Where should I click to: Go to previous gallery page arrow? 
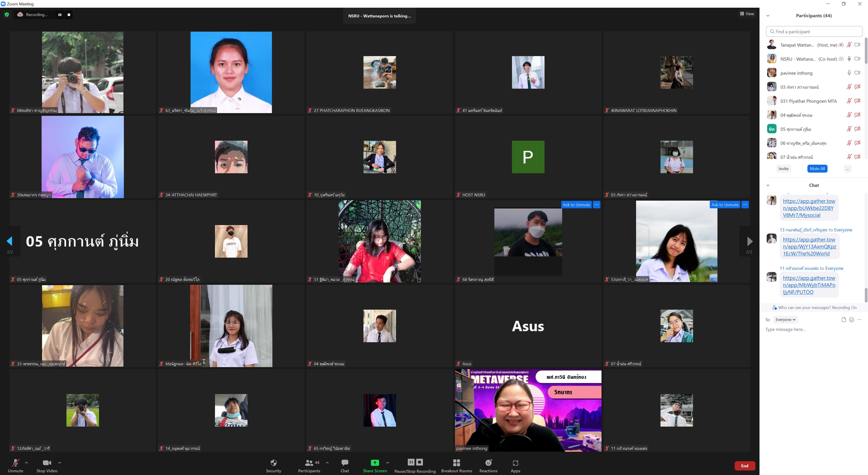[10, 241]
